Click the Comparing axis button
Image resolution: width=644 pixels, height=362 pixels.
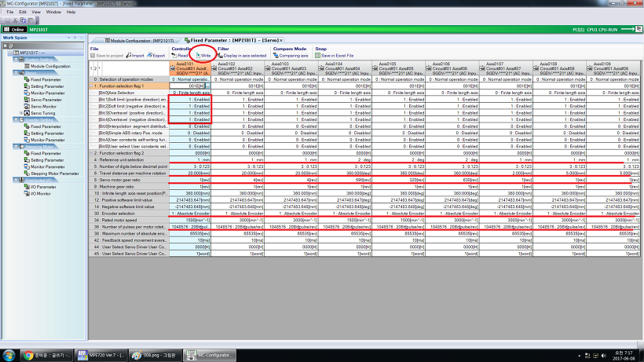[291, 56]
